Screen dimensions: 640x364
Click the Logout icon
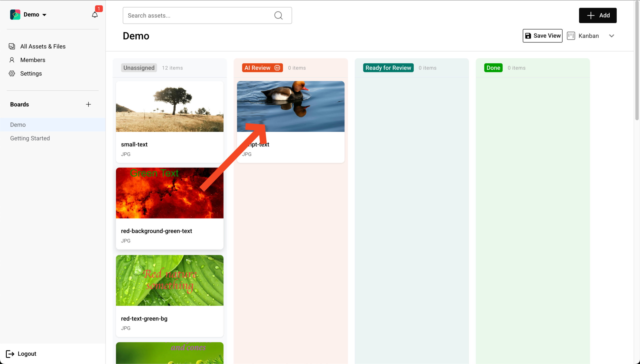10,354
